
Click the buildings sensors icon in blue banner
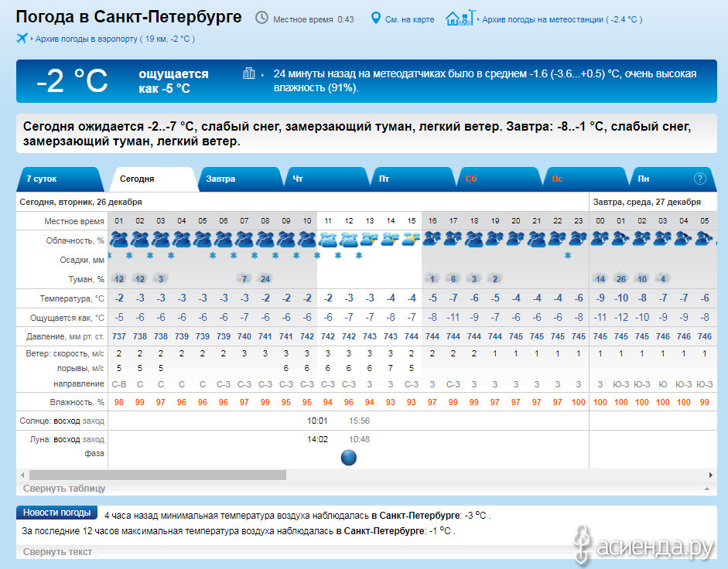pos(249,73)
